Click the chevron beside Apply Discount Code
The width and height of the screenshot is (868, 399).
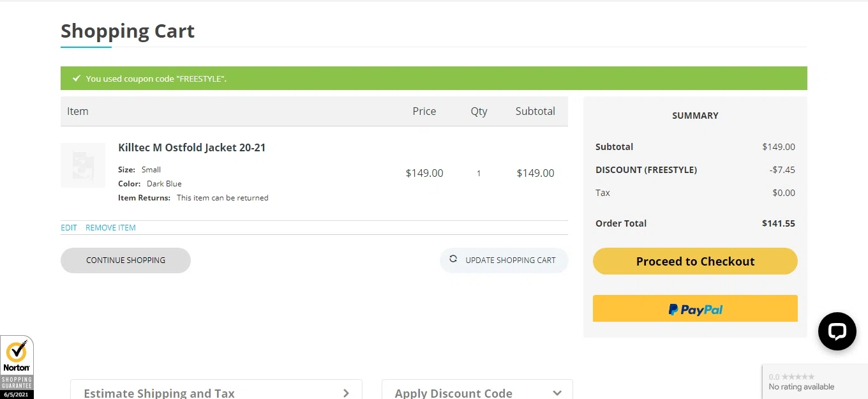click(x=557, y=393)
